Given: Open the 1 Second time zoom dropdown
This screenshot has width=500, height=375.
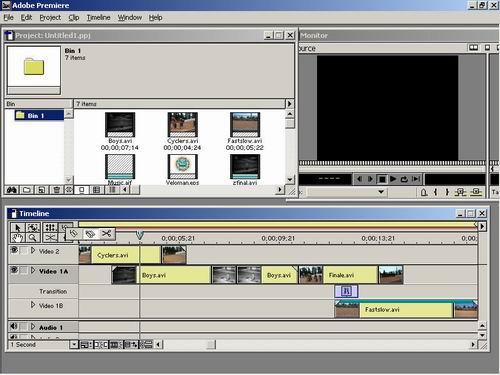Looking at the screenshot, I should pyautogui.click(x=74, y=344).
